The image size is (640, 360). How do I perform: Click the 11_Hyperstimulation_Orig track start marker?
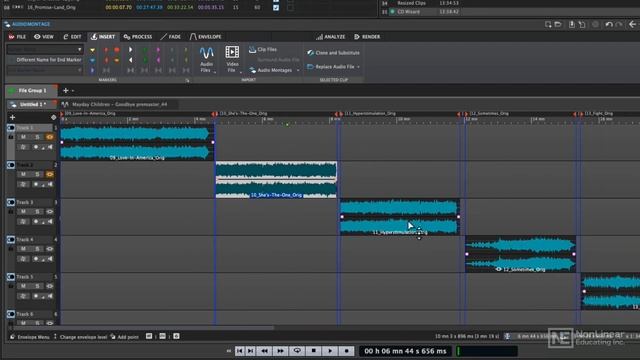(341, 114)
